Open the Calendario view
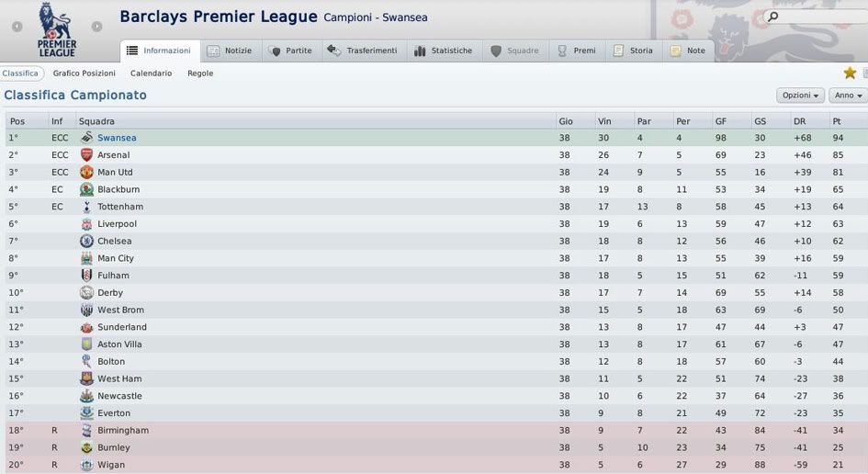This screenshot has height=474, width=868. [151, 73]
